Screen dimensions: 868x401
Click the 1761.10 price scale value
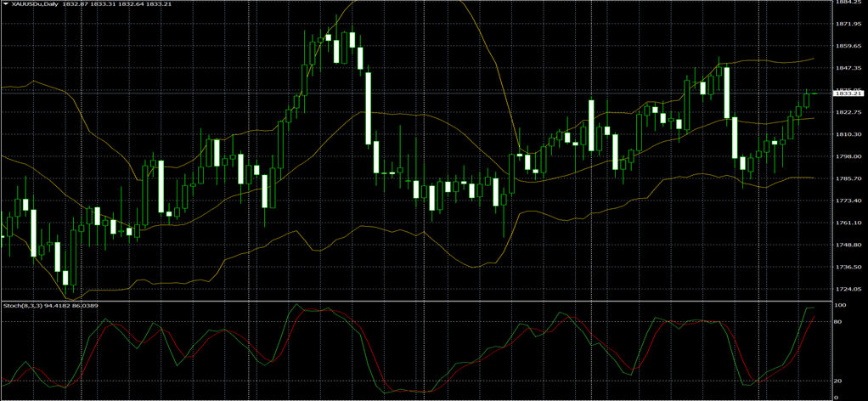click(847, 223)
